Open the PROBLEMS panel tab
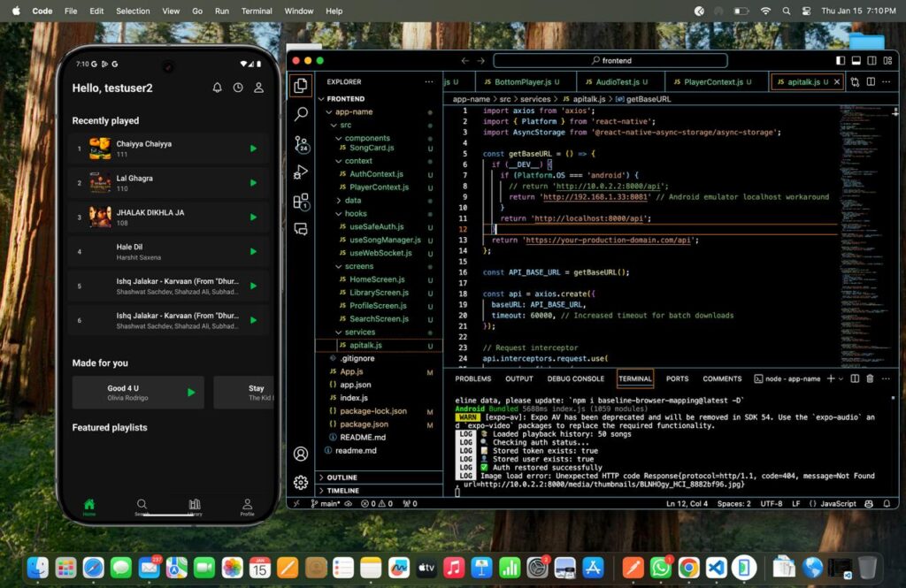Viewport: 906px width, 588px height. tap(472, 378)
